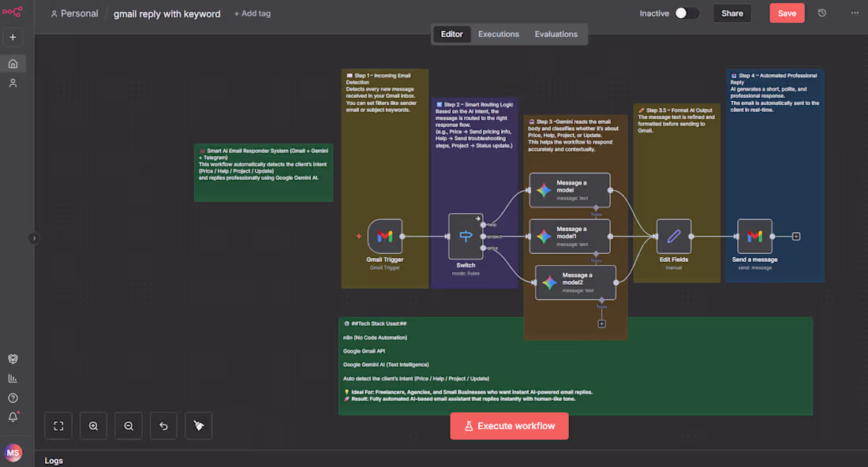This screenshot has height=467, width=868.
Task: Open workflow version history via the clock icon
Action: (x=821, y=13)
